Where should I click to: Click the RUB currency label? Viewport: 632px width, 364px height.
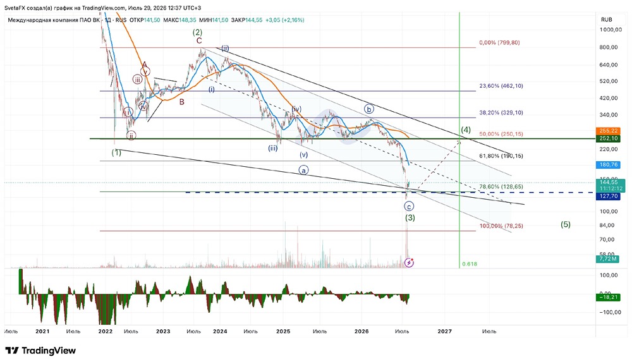606,20
